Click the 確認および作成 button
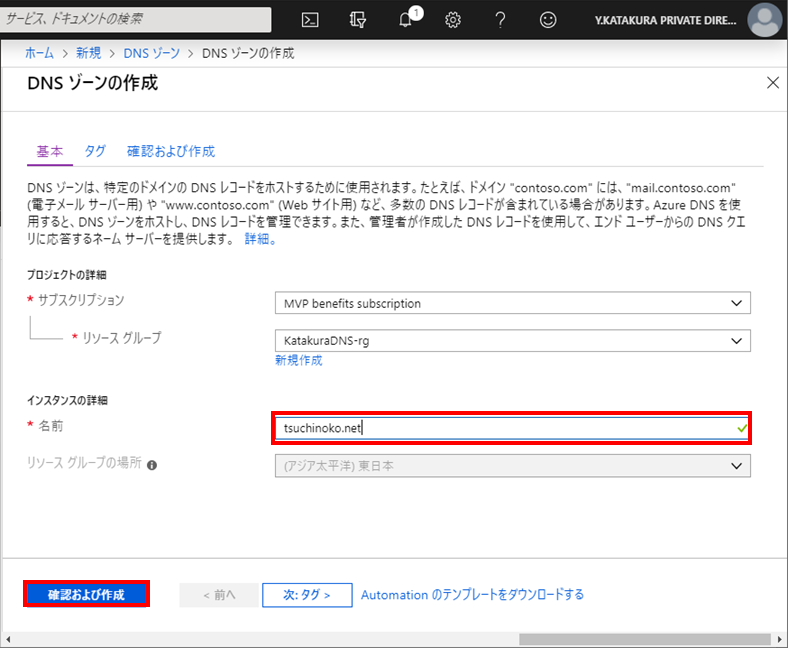 point(86,595)
